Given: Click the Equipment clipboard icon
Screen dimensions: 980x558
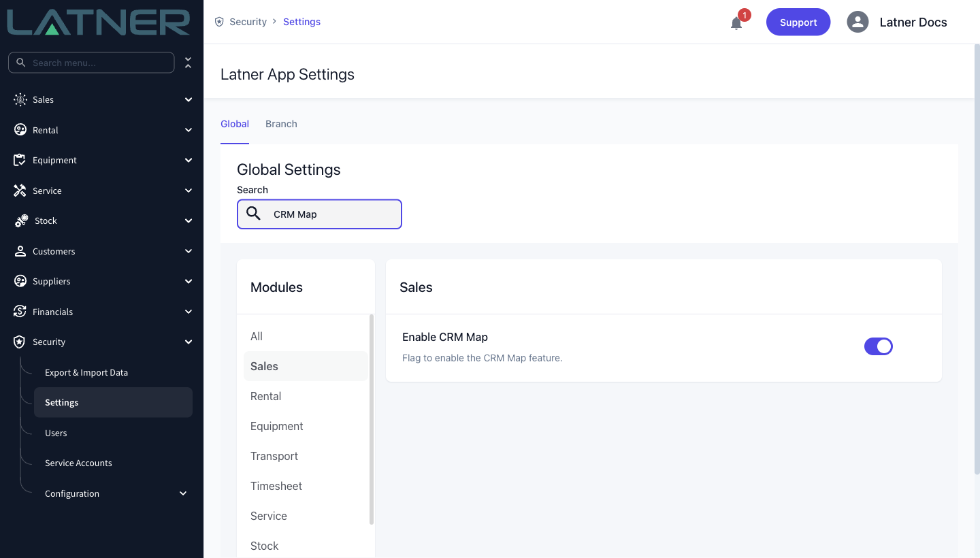Looking at the screenshot, I should (x=20, y=160).
